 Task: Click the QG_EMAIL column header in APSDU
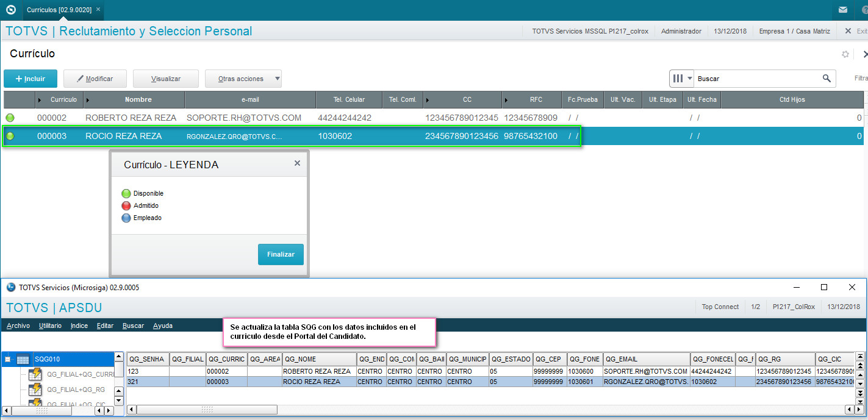[647, 359]
